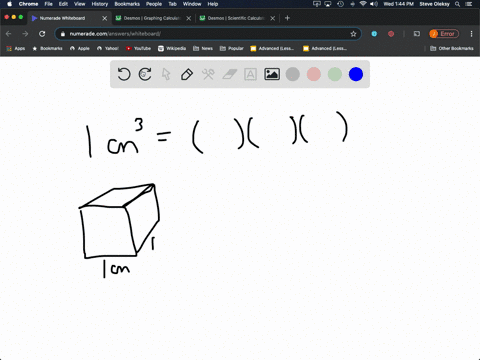Expand the News bookmarks folder
Image resolution: width=480 pixels, height=360 pixels.
pos(203,48)
